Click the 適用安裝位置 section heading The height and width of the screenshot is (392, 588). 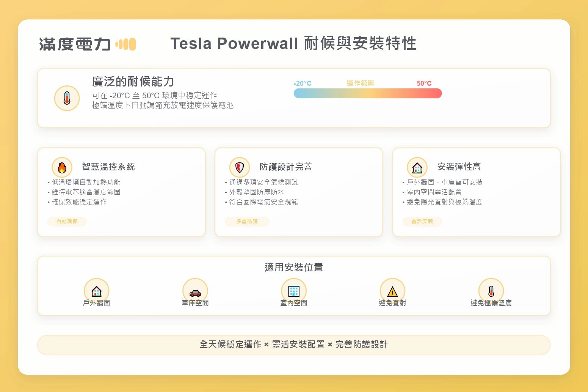click(x=294, y=267)
